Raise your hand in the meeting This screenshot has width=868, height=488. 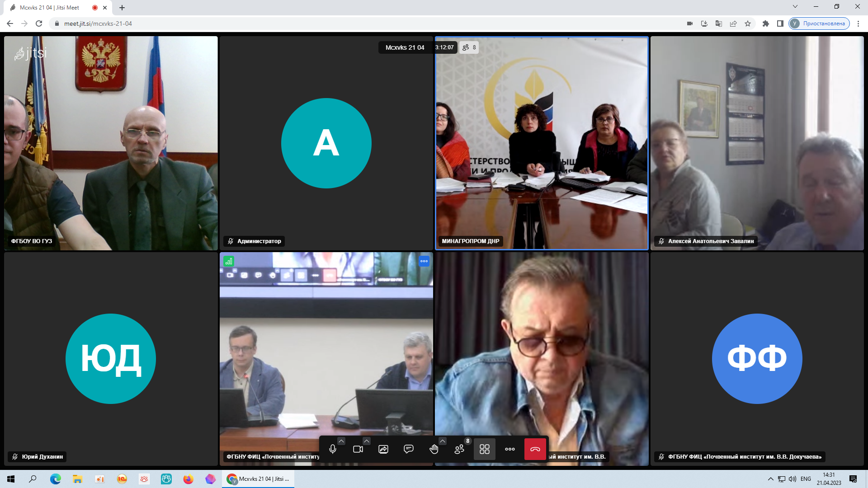(x=434, y=449)
